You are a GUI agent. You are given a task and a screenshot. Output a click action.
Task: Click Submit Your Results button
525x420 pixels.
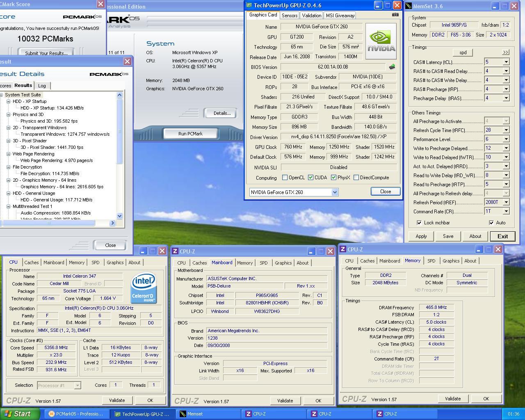click(46, 53)
